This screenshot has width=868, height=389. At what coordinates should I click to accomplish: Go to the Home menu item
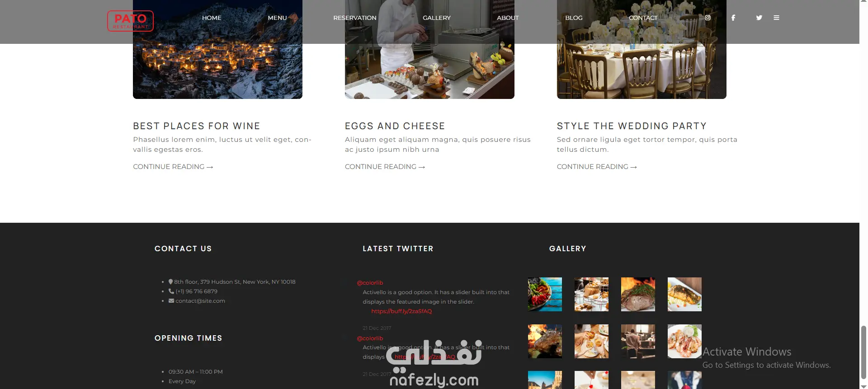click(x=212, y=18)
